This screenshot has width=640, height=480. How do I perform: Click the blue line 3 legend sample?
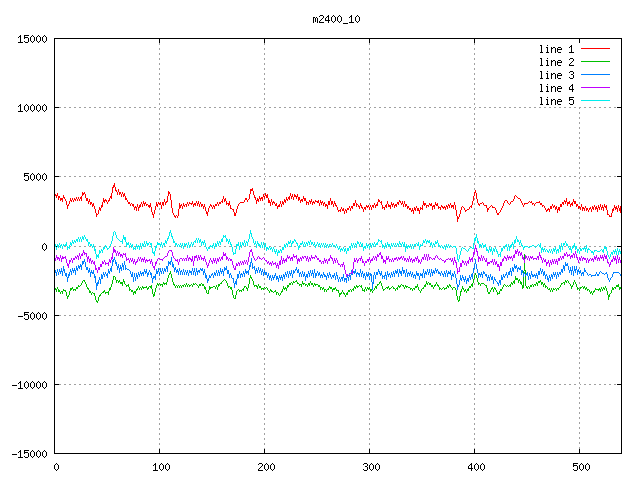595,75
